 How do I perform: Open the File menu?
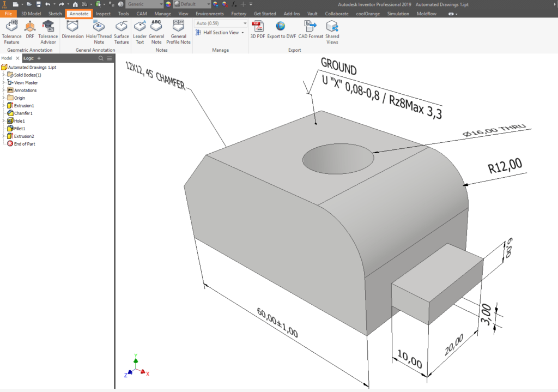8,14
